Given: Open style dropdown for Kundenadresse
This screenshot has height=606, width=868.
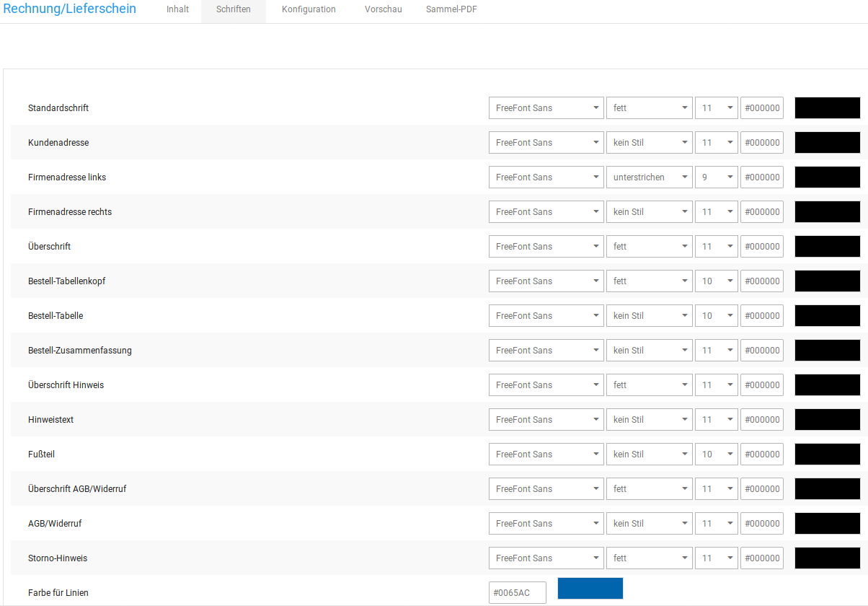Looking at the screenshot, I should coord(649,143).
